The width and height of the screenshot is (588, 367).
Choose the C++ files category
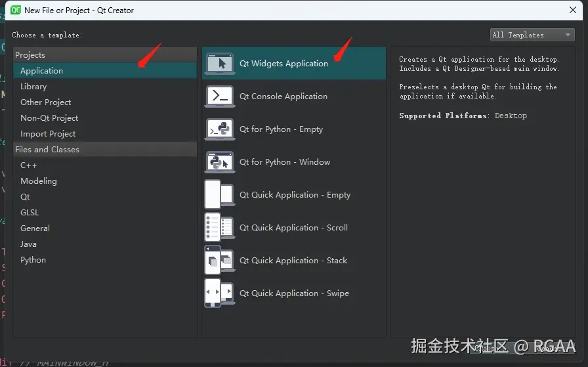105,165
